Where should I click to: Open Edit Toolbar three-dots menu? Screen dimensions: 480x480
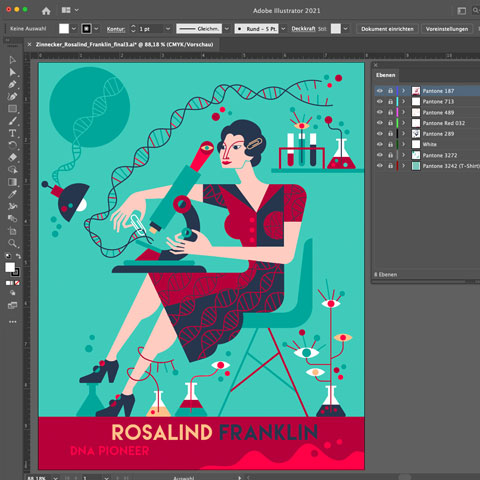(12, 322)
